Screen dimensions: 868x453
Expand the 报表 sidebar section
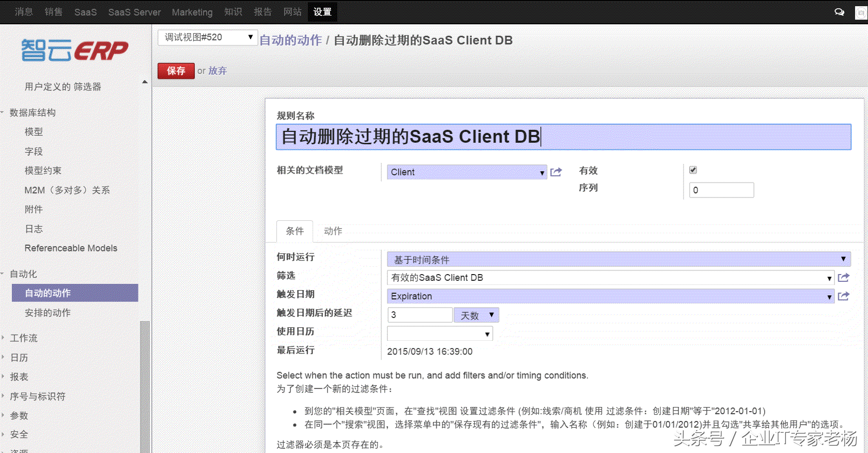click(19, 377)
